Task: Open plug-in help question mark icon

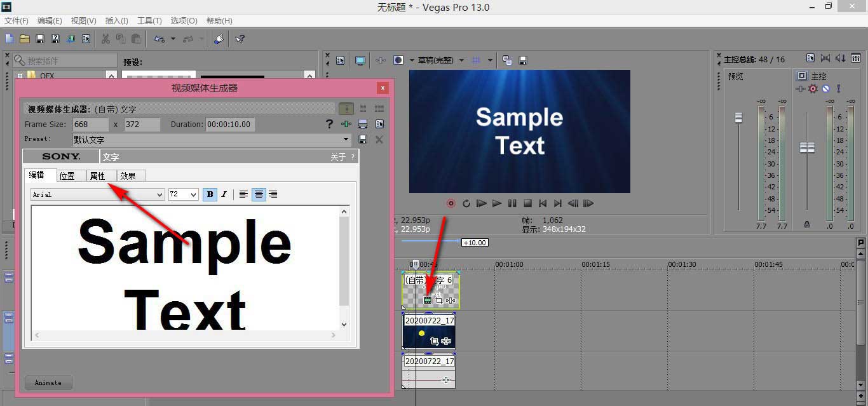Action: point(329,125)
